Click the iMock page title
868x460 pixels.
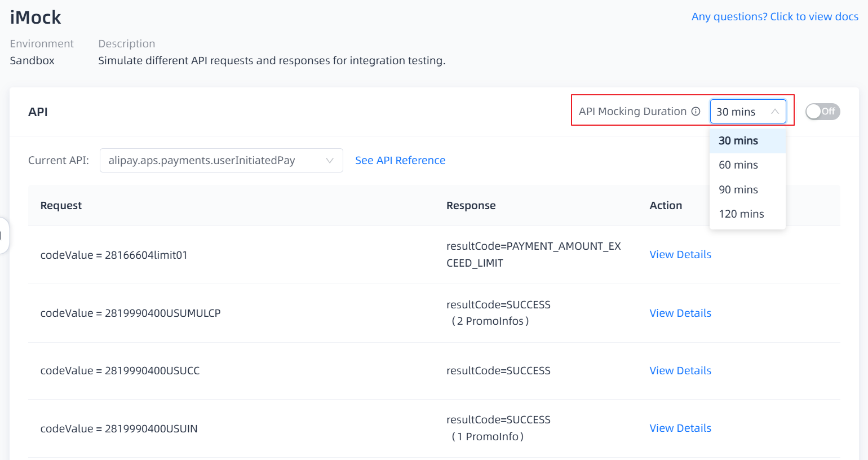tap(36, 18)
